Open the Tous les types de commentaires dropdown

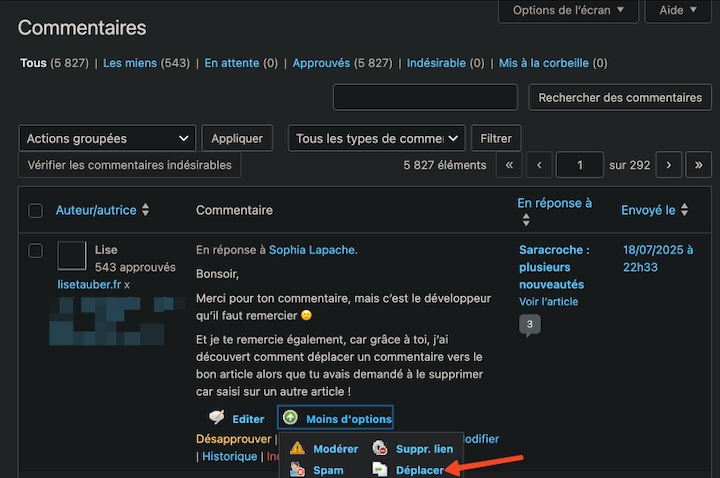(x=377, y=138)
